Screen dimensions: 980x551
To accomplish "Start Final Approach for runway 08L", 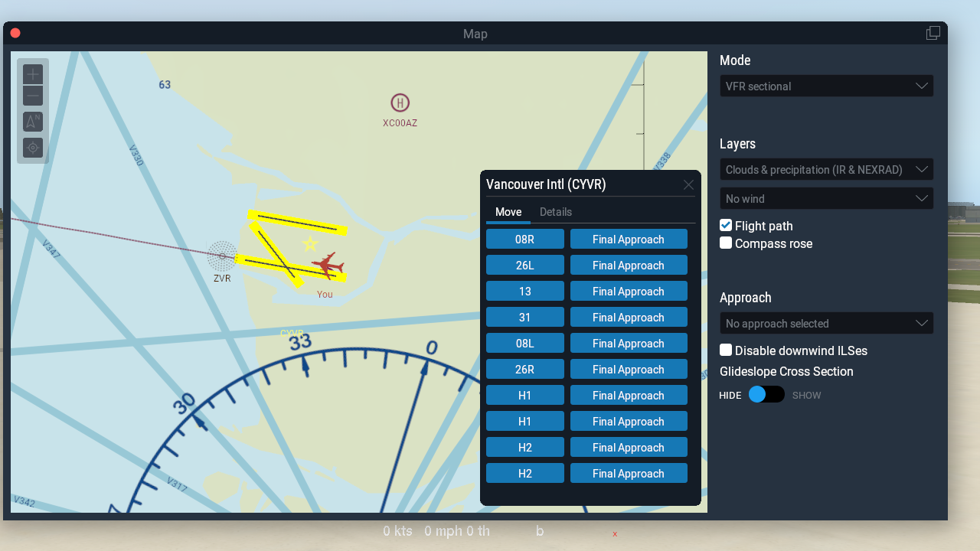I will pos(629,343).
